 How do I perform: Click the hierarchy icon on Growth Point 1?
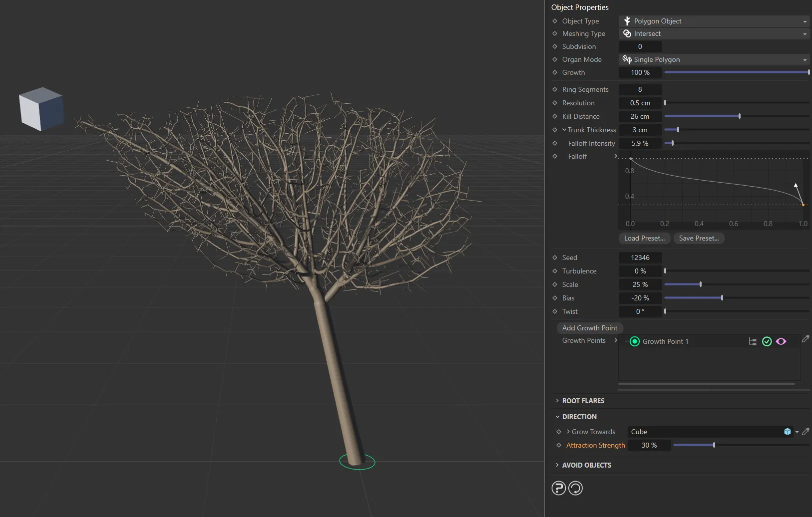coord(752,341)
